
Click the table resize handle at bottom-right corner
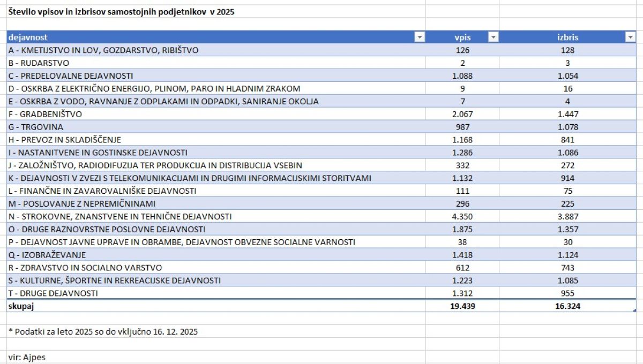point(634,310)
